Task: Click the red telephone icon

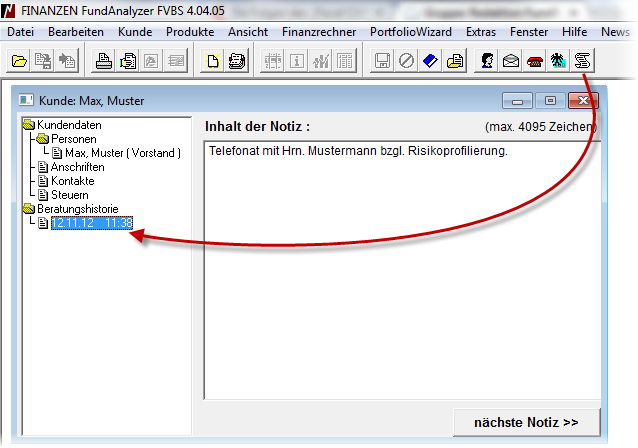Action: coord(535,61)
